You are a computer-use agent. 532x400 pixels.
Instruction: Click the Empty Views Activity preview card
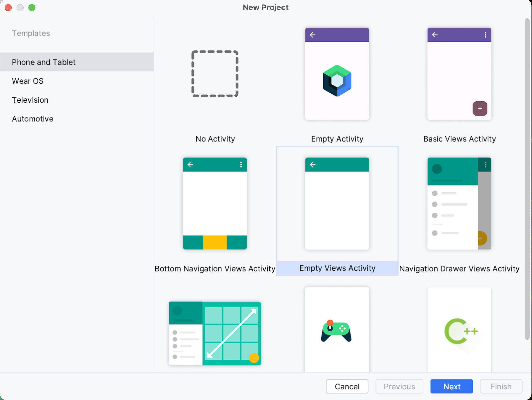337,203
